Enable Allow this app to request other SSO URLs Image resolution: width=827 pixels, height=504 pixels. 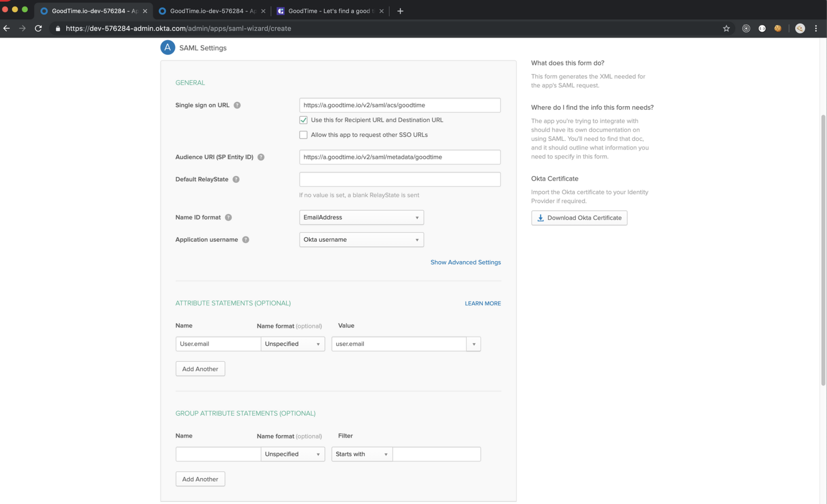point(303,135)
